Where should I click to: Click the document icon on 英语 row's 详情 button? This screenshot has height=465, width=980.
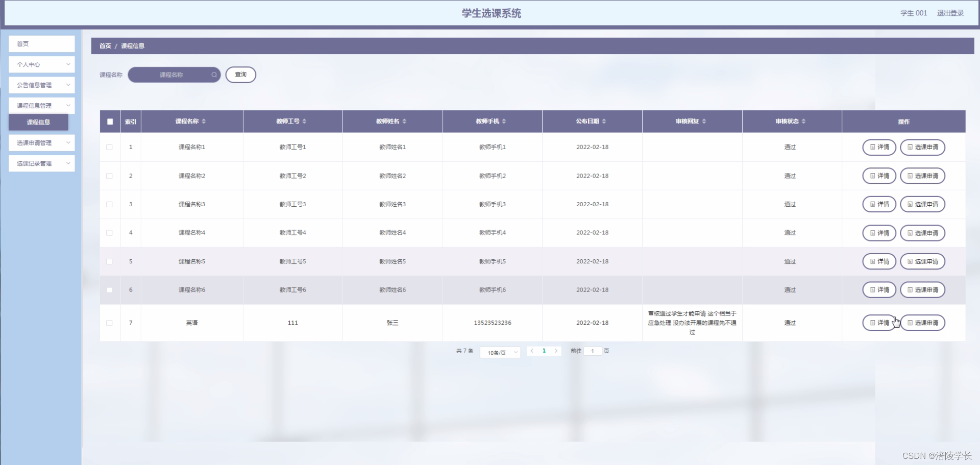[x=873, y=322]
